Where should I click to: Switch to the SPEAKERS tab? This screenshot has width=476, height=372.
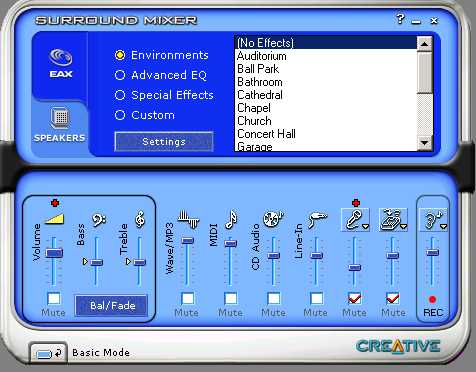coord(60,125)
